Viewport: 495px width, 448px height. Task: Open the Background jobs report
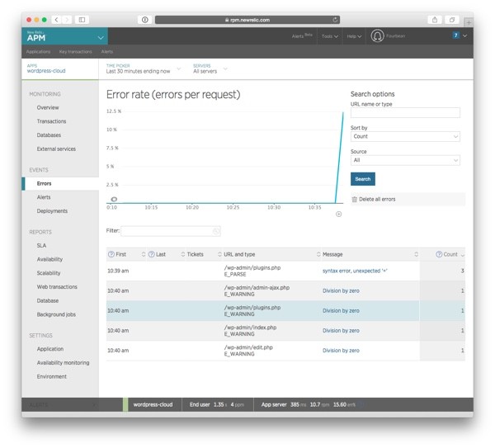tap(56, 314)
